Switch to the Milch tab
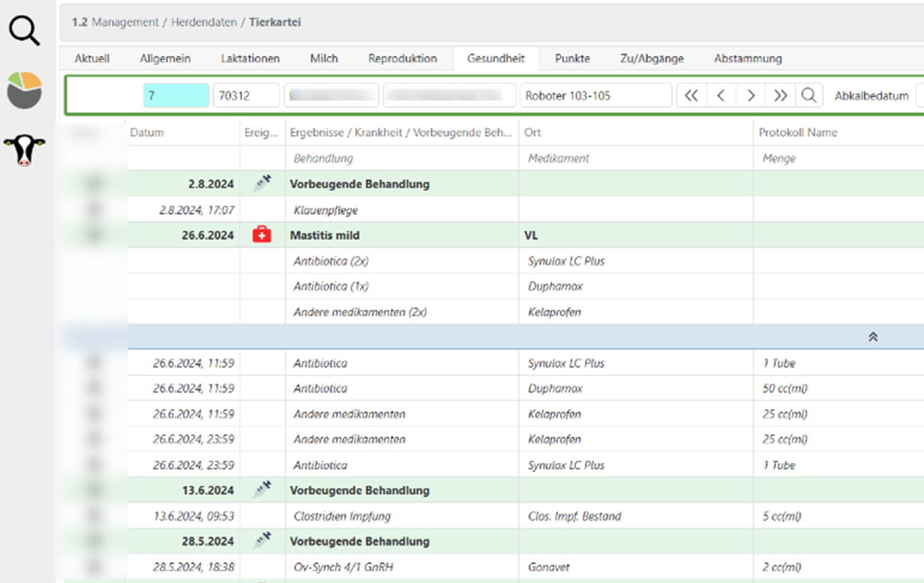Image resolution: width=924 pixels, height=583 pixels. (324, 59)
